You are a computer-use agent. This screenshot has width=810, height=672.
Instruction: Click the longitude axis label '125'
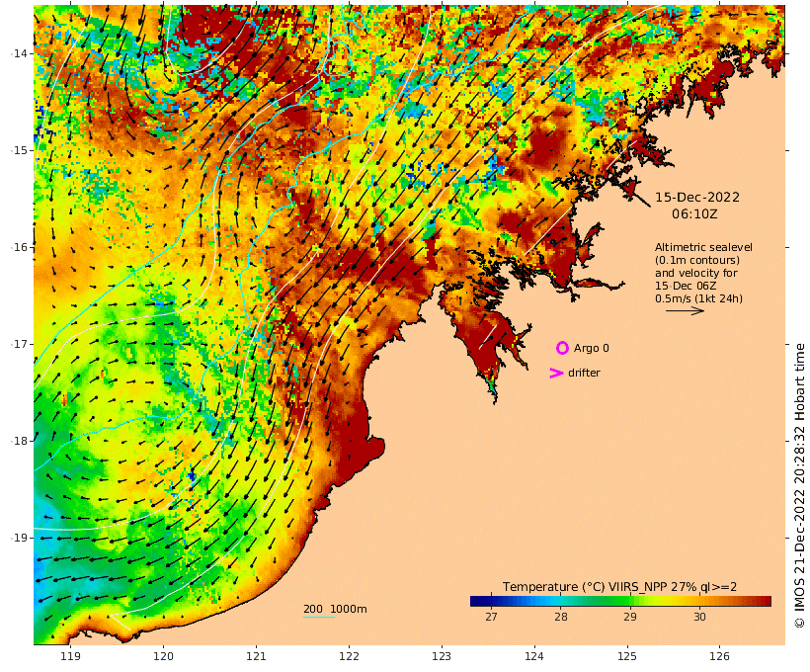click(x=627, y=656)
